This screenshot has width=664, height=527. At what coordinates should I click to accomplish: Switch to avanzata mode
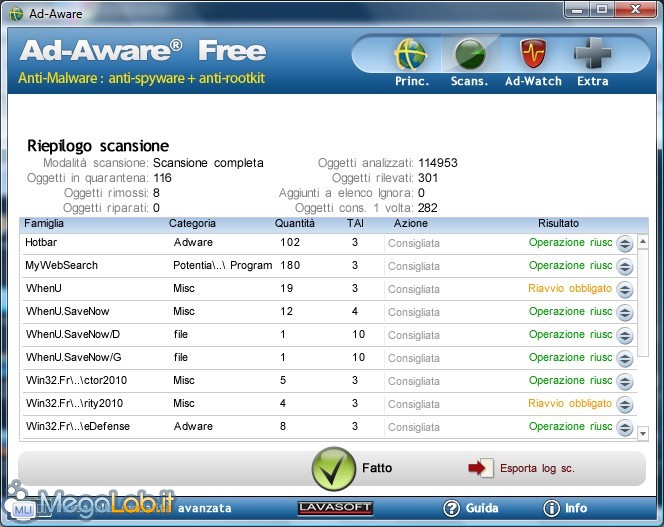click(x=205, y=508)
